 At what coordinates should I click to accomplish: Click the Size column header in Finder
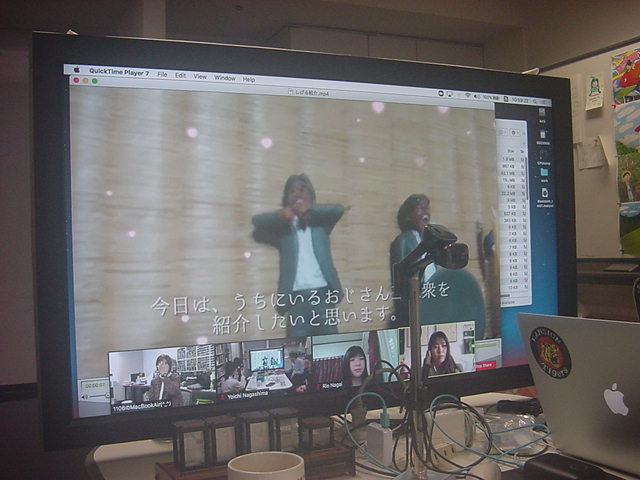pyautogui.click(x=510, y=151)
